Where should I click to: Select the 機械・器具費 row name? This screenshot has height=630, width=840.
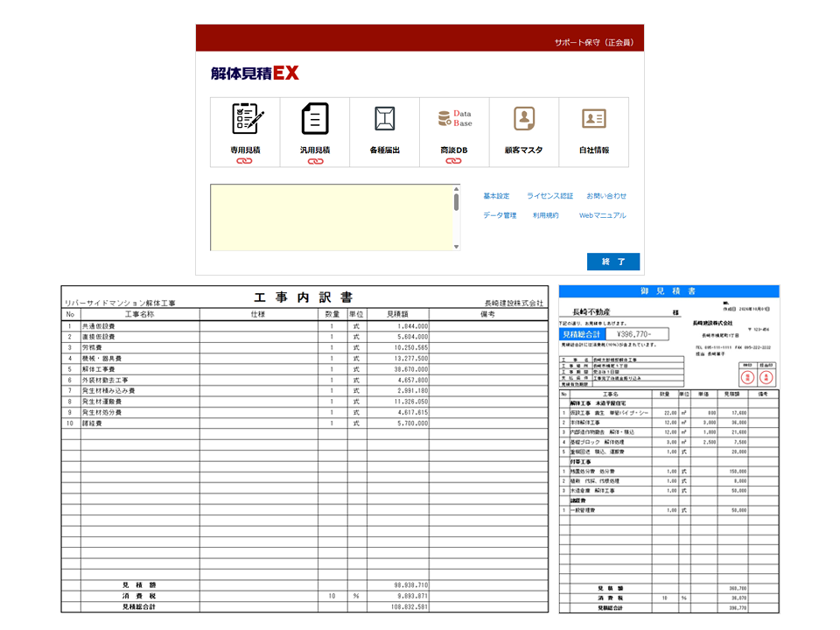[101, 359]
